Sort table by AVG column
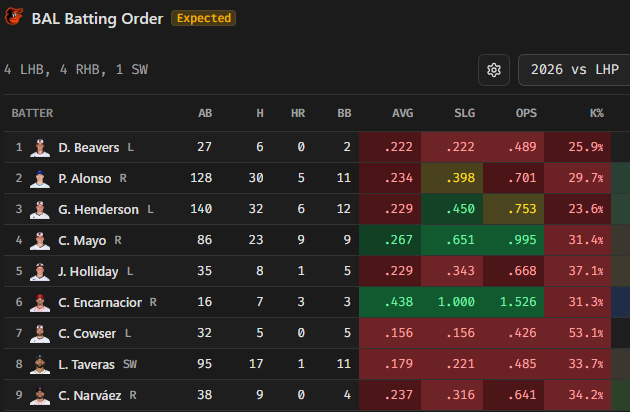The width and height of the screenshot is (630, 412). click(x=402, y=113)
